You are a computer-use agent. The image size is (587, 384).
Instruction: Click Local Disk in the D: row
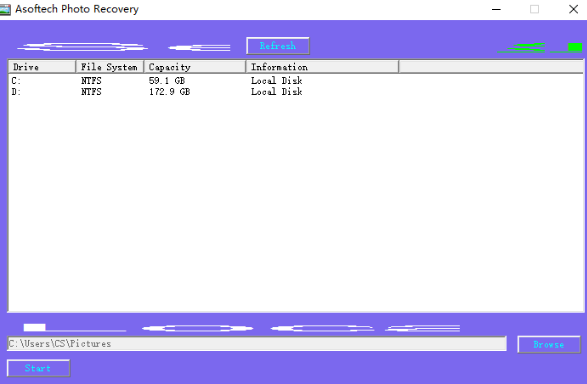click(277, 92)
